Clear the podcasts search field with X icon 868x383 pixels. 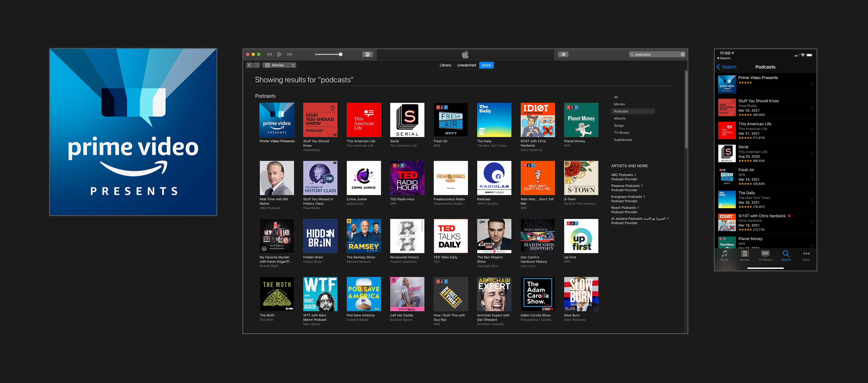click(x=683, y=54)
